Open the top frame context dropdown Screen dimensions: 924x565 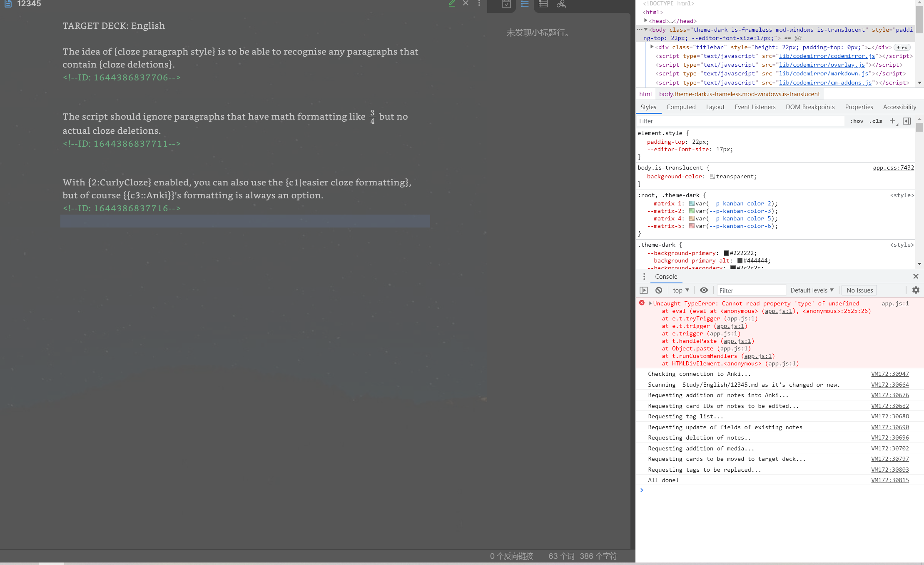[x=680, y=290]
